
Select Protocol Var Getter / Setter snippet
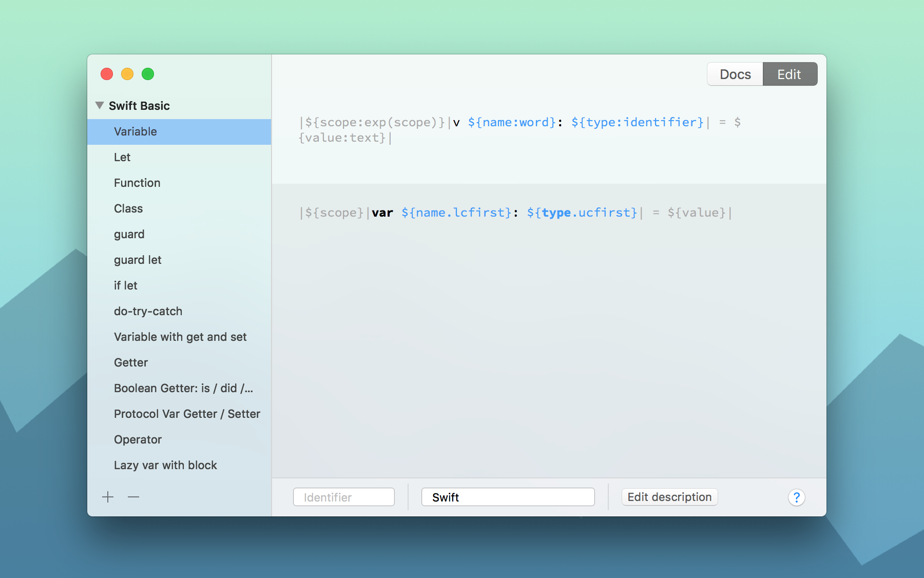click(179, 414)
